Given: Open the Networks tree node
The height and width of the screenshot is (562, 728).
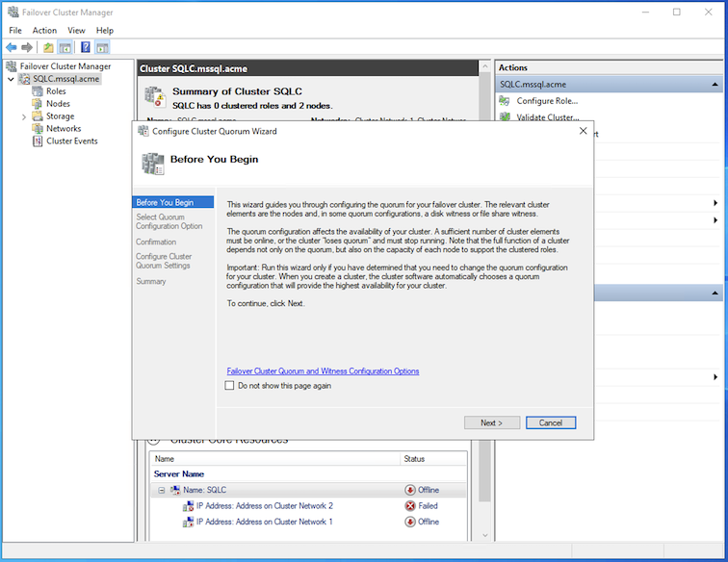Looking at the screenshot, I should coord(64,129).
